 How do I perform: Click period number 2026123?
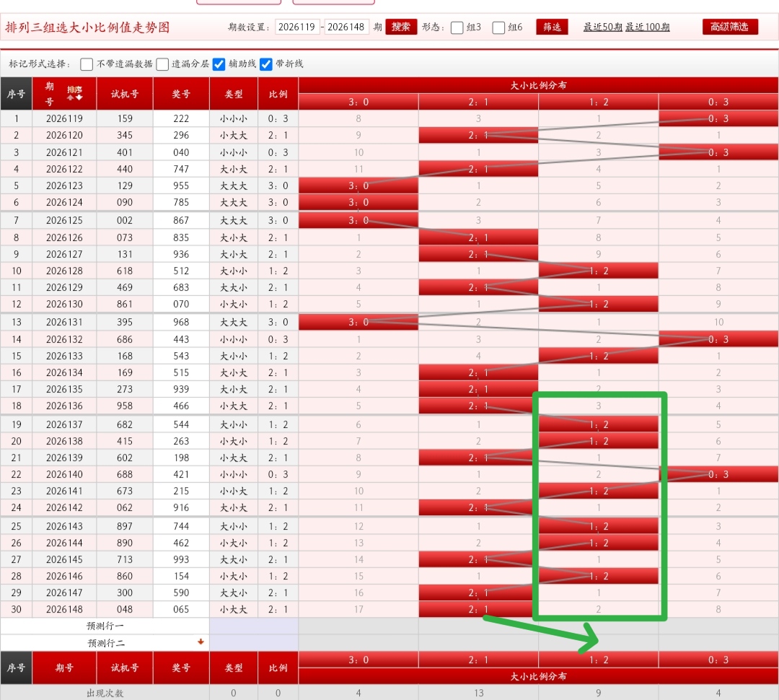click(x=65, y=185)
